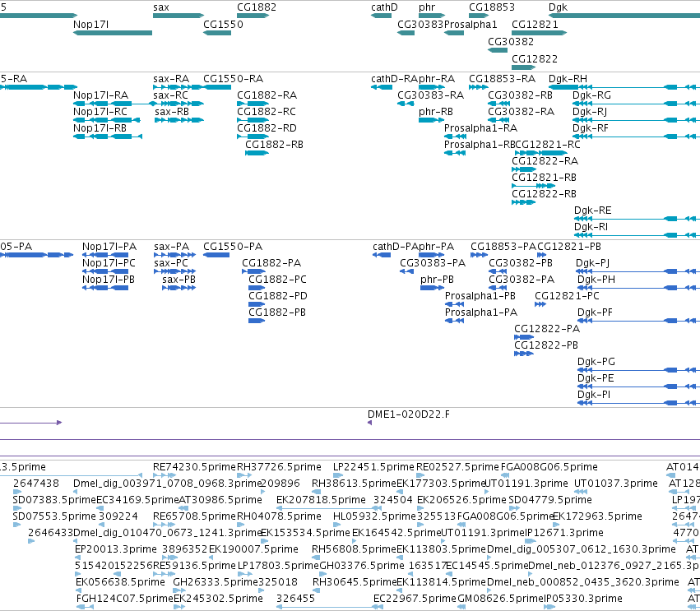Click the sax-RA transcript label
The height and width of the screenshot is (611, 700).
171,79
